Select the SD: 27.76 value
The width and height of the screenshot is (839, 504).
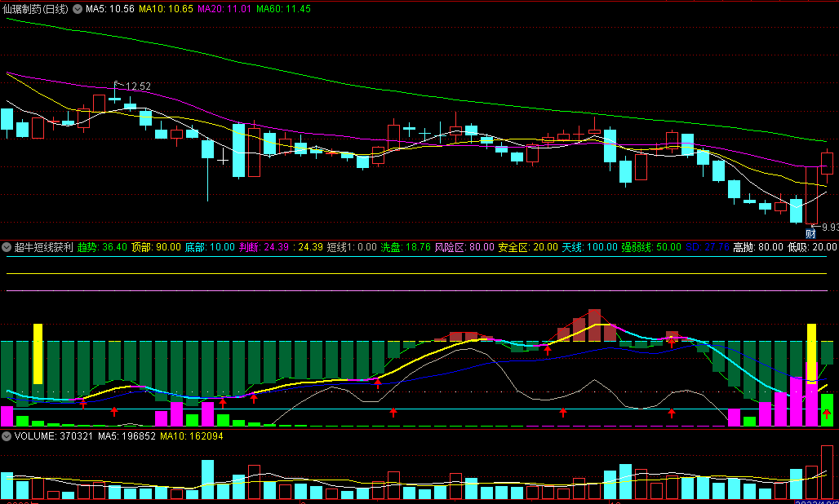707,247
